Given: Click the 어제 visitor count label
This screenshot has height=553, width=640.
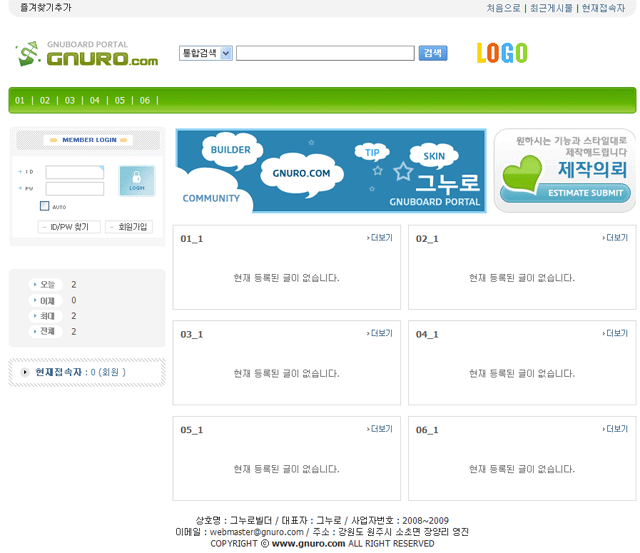Looking at the screenshot, I should pos(45,300).
